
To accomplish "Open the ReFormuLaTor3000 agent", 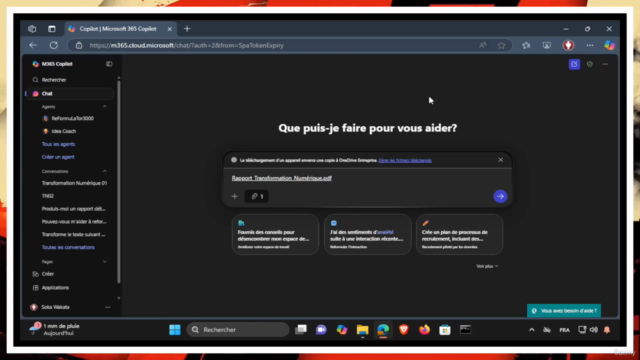I will tap(72, 118).
